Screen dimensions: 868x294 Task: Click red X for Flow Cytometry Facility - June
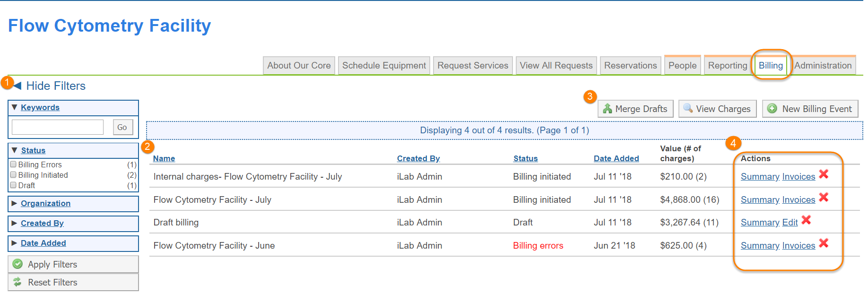[824, 243]
